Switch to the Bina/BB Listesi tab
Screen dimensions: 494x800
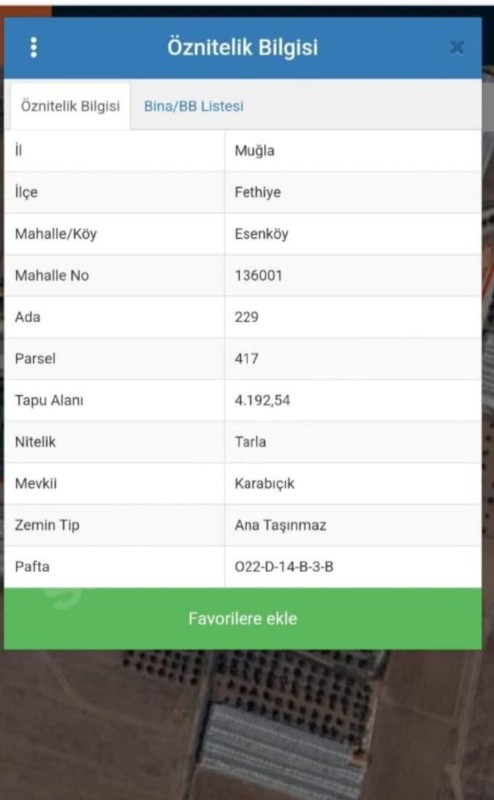point(193,106)
